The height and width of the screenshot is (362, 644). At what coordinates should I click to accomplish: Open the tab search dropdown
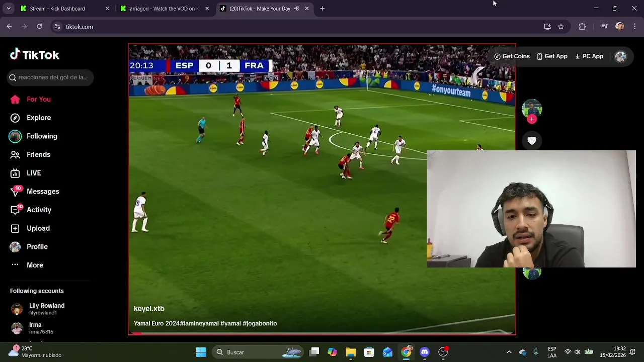[9, 9]
